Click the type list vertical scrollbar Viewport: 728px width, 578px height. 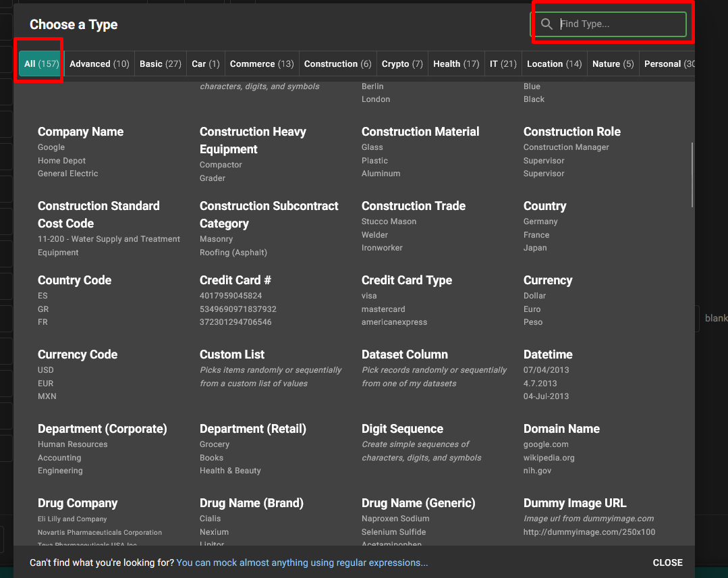pos(692,175)
